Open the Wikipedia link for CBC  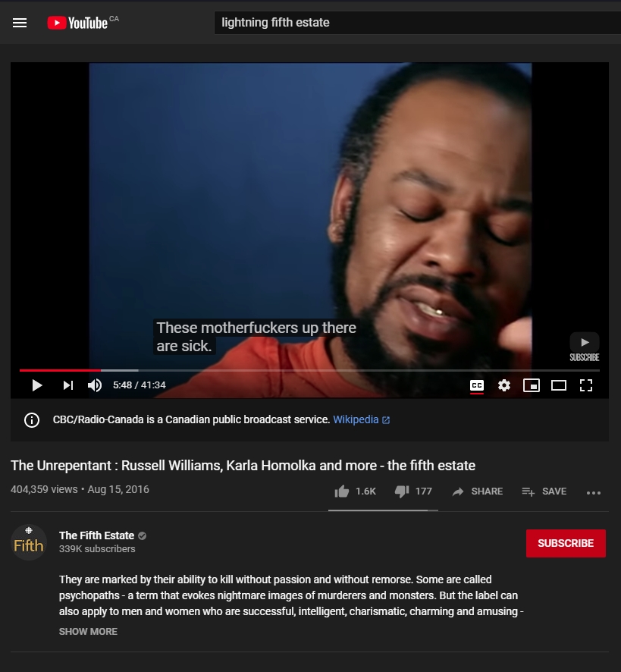pos(361,419)
